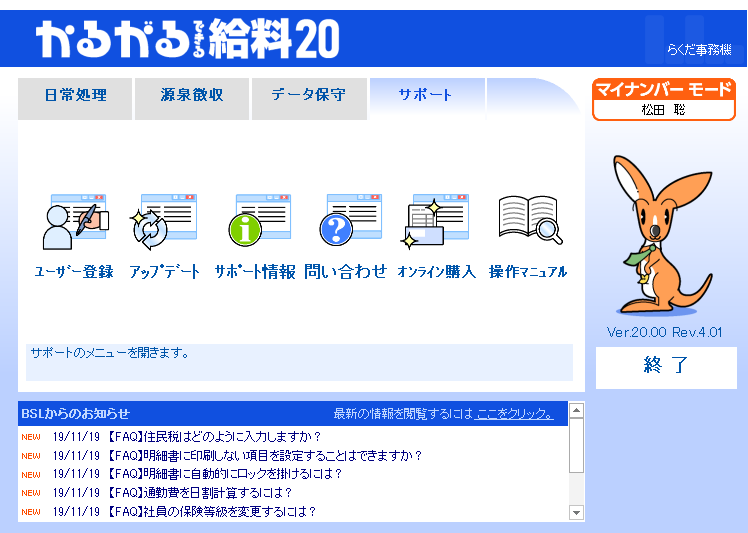Click the 問い合わせ question mark icon
Viewport: 748px width, 533px height.
click(x=351, y=219)
